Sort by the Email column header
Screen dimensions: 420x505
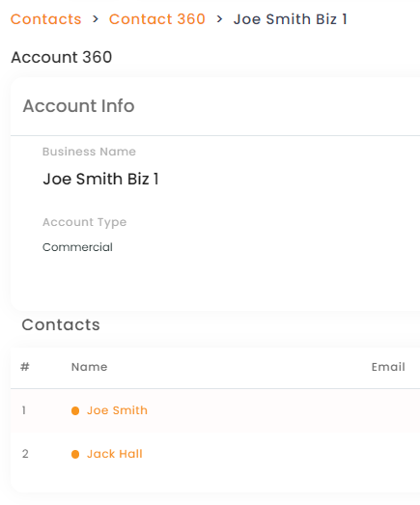(x=388, y=367)
